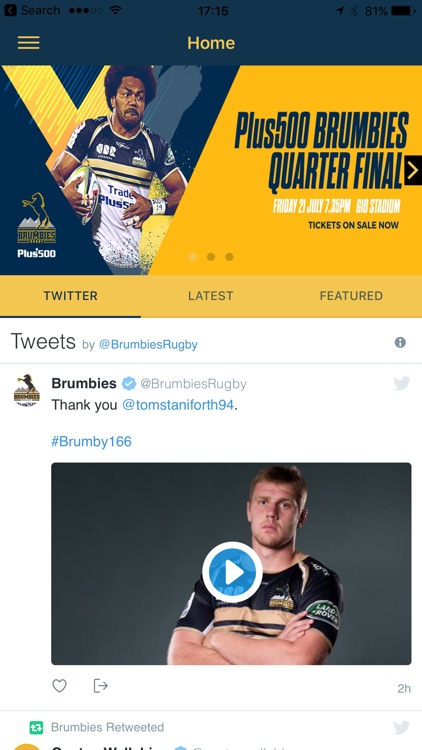This screenshot has height=750, width=422.
Task: Open the Featured tab
Action: tap(351, 296)
